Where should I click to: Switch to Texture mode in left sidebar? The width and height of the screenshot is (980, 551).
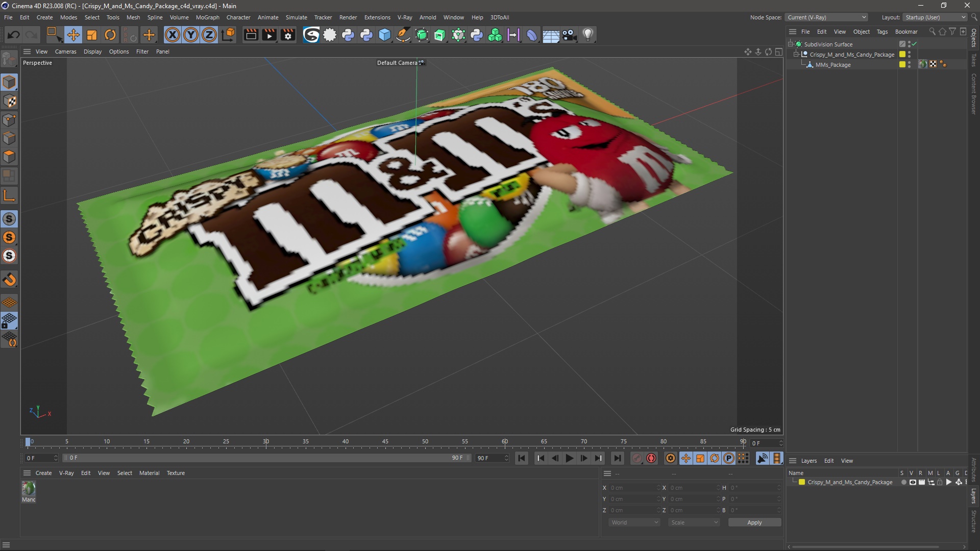coord(9,101)
